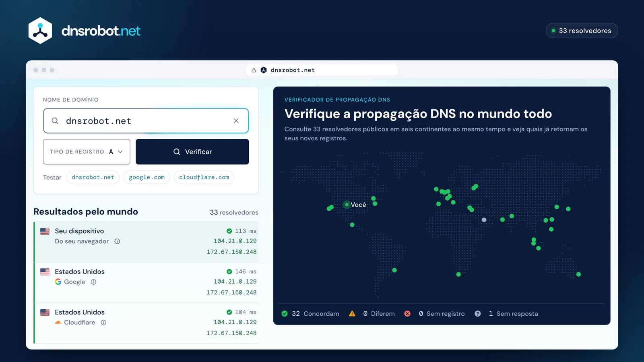
Task: Click IP 172.67.150.248 in the Google row
Action: 231,292
